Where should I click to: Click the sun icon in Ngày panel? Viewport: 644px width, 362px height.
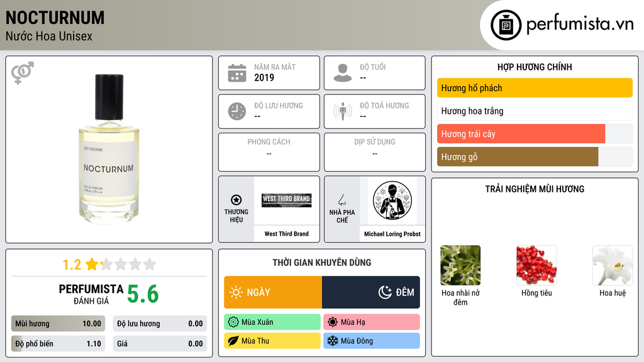[236, 292]
